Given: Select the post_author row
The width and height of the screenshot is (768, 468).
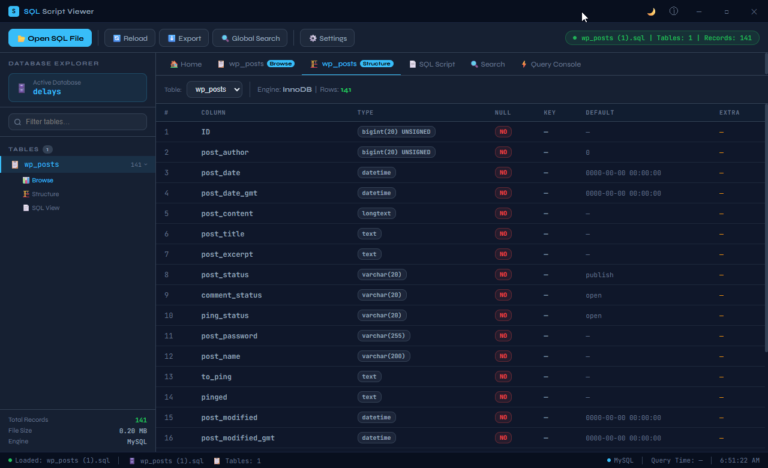Looking at the screenshot, I should pos(460,152).
